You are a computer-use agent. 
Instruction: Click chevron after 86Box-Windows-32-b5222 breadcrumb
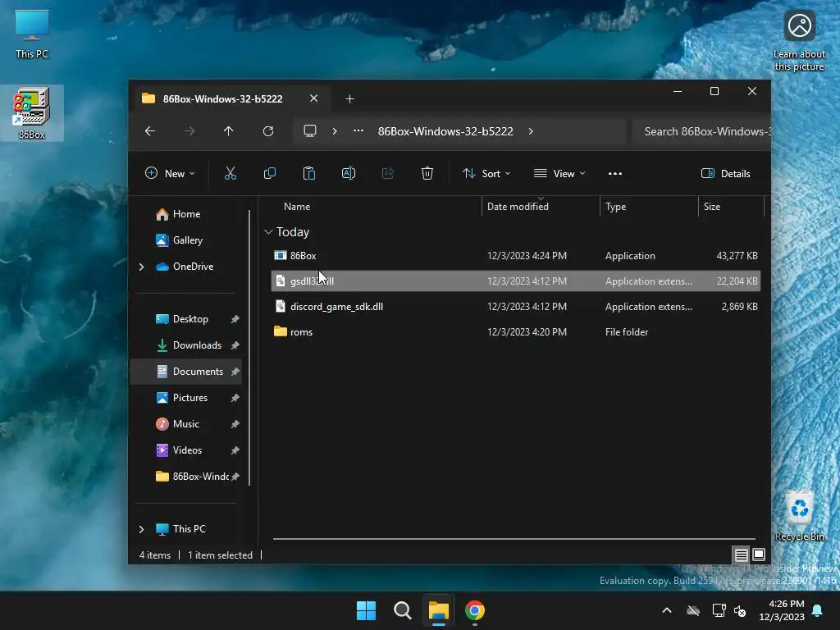(x=531, y=131)
